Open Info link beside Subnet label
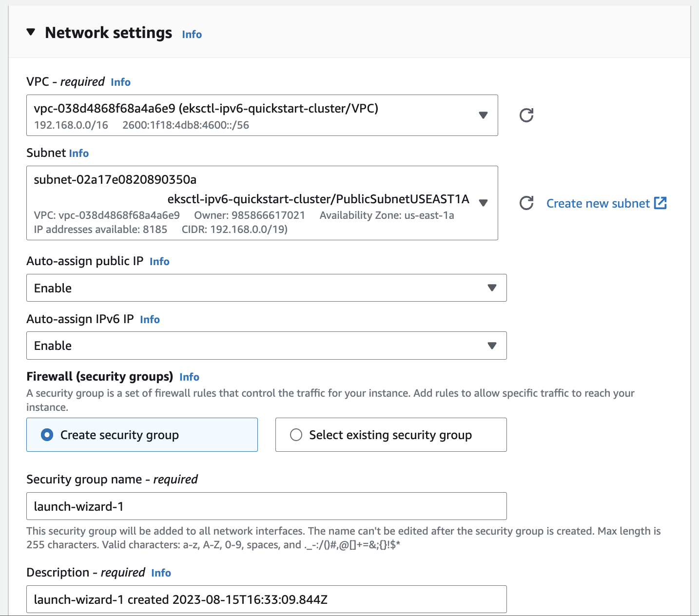This screenshot has width=699, height=616. [x=79, y=153]
